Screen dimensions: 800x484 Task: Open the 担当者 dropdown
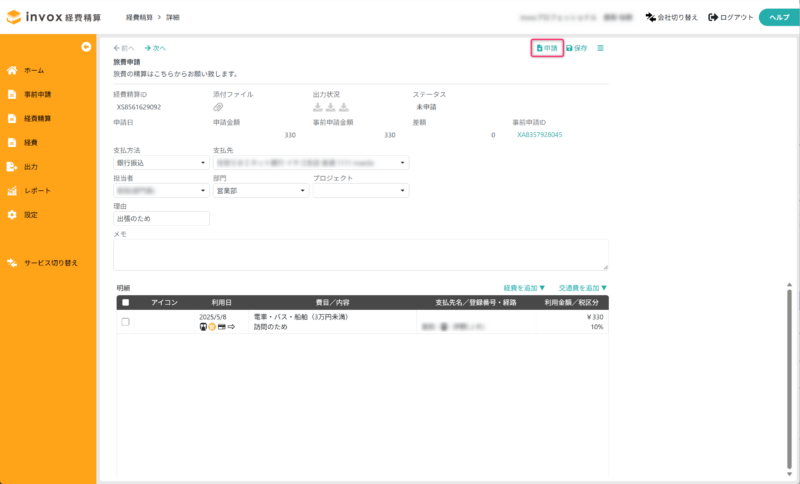[x=161, y=191]
